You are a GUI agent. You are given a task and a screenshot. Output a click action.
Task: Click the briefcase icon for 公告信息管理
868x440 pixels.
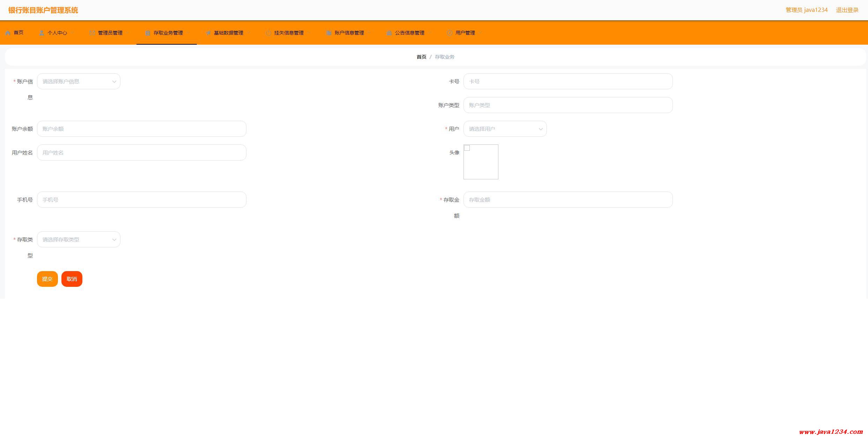click(389, 33)
